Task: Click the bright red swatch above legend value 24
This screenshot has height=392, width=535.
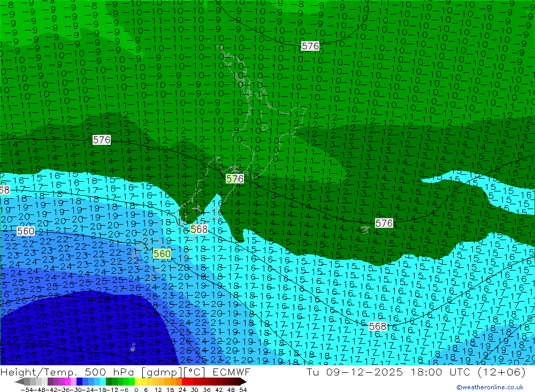Action: 185,381
